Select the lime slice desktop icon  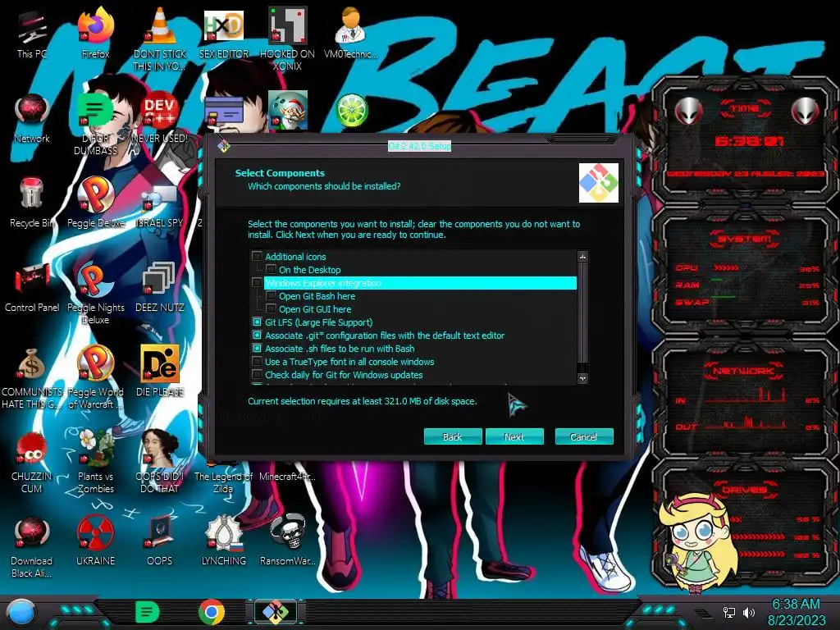[x=351, y=111]
